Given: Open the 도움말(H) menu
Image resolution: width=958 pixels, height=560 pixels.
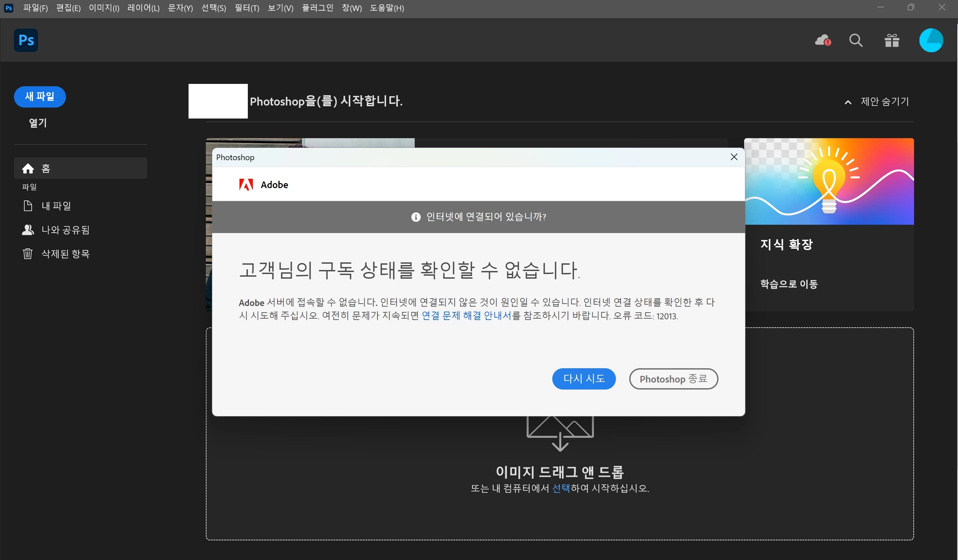Looking at the screenshot, I should point(387,8).
